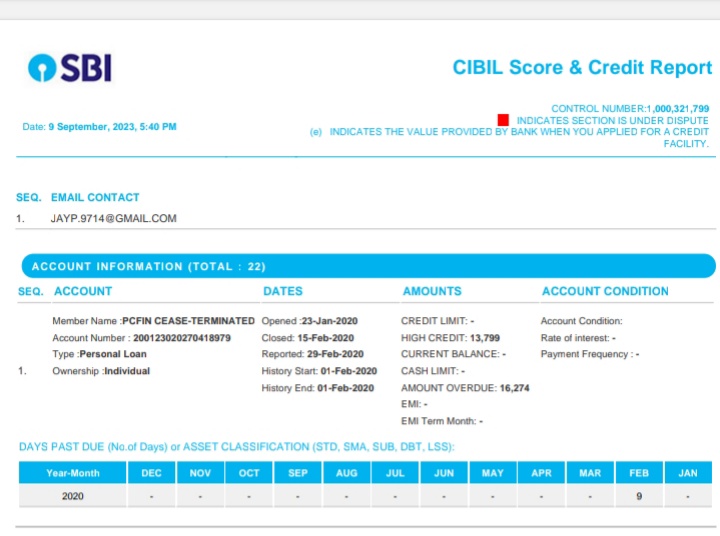The width and height of the screenshot is (720, 536).
Task: Click the FEB 2020 days-past-due value 9
Action: (638, 496)
